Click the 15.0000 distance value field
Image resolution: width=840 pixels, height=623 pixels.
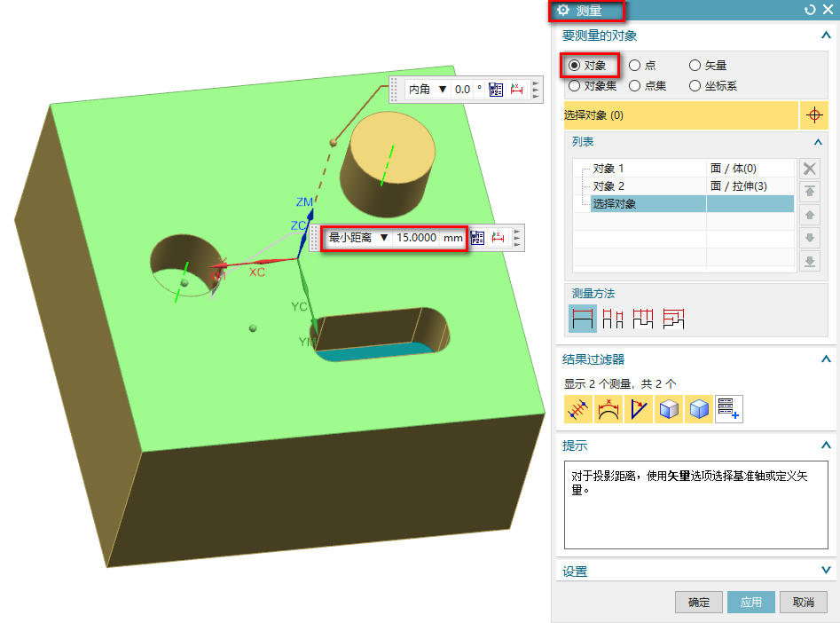416,238
